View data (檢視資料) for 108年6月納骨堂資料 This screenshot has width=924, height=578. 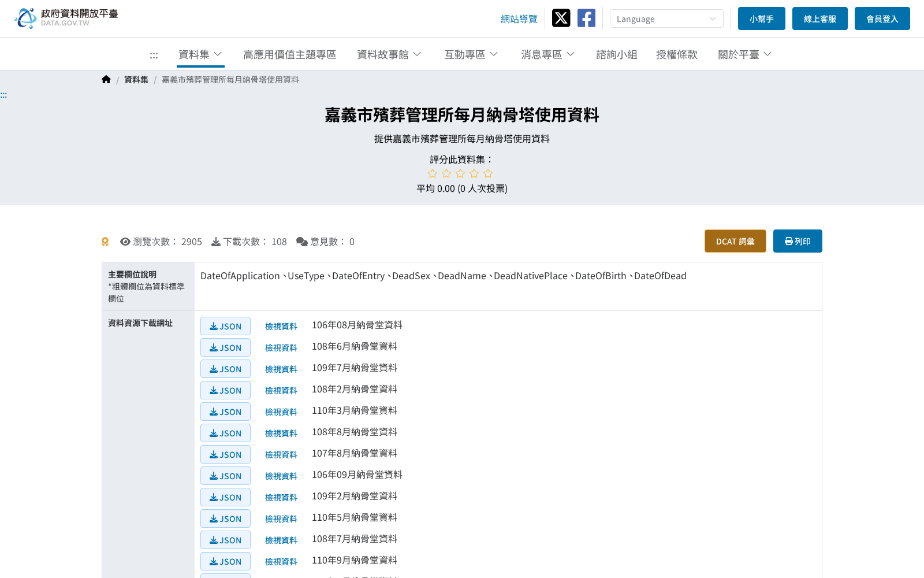tap(281, 348)
